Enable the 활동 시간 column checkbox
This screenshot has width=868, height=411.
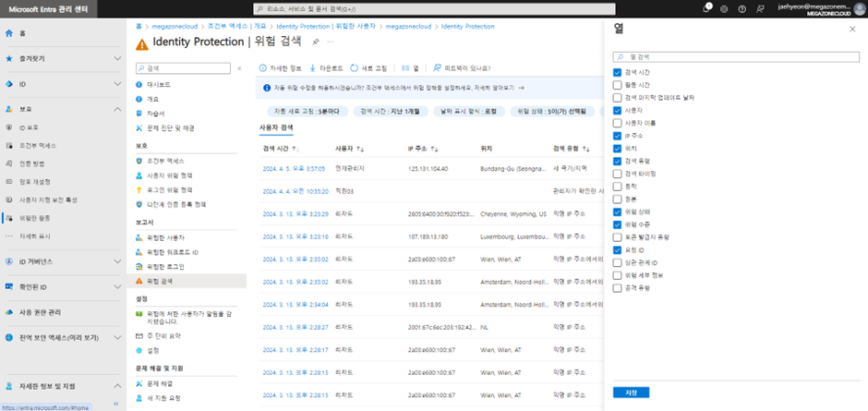617,85
